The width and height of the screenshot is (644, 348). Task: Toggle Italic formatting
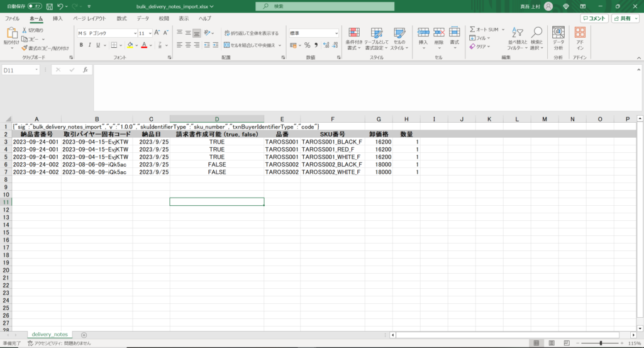(x=89, y=45)
